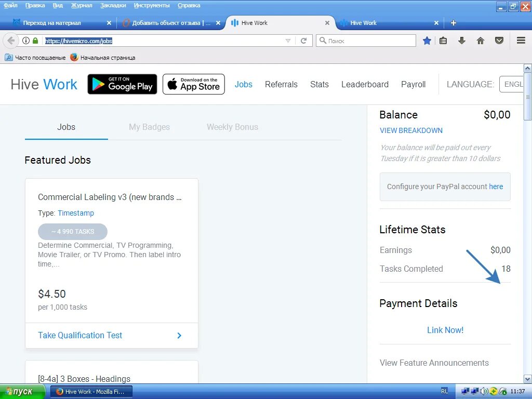Click Link Now! under Payment Details
Screen dimensions: 532x399
pos(445,330)
